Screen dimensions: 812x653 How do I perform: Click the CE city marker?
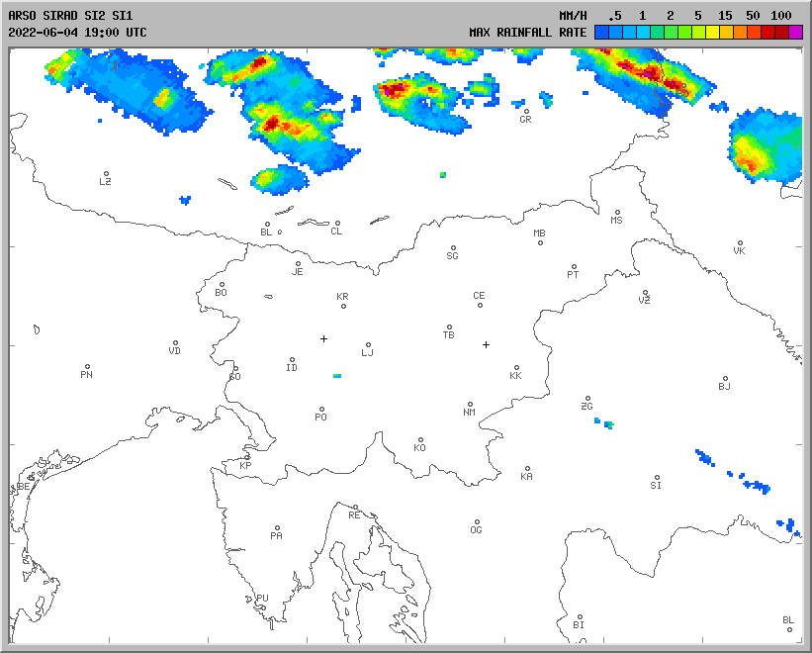coord(480,304)
